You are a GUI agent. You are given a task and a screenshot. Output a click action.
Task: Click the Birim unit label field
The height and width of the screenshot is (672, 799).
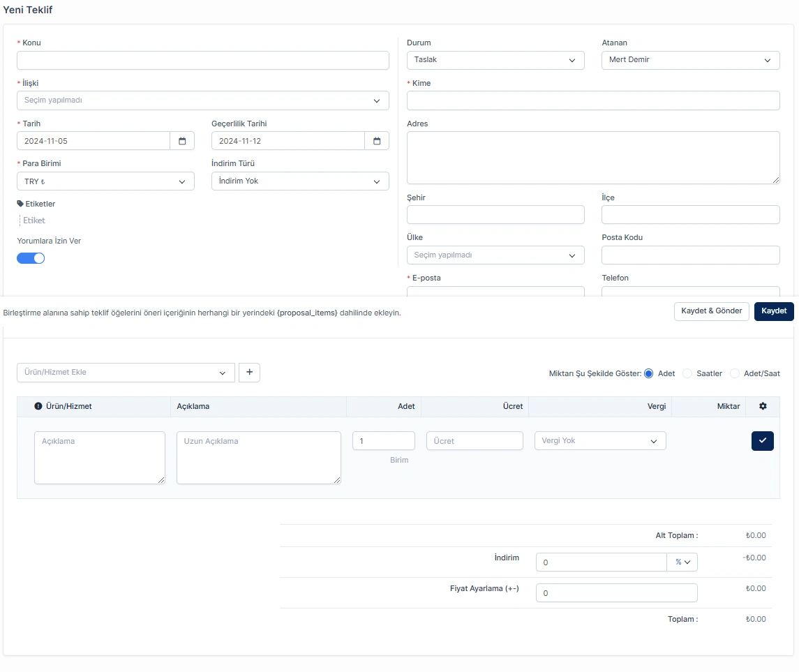click(x=399, y=460)
